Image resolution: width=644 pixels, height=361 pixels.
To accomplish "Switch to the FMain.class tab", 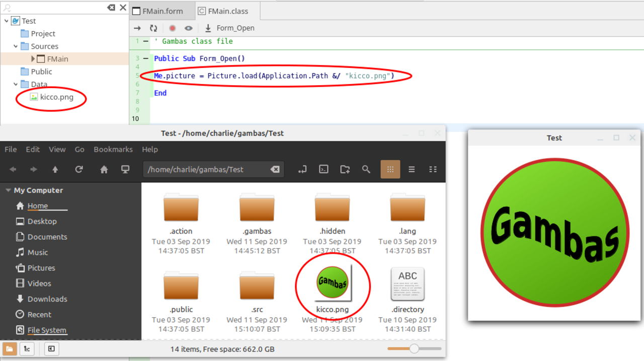I will click(x=228, y=11).
